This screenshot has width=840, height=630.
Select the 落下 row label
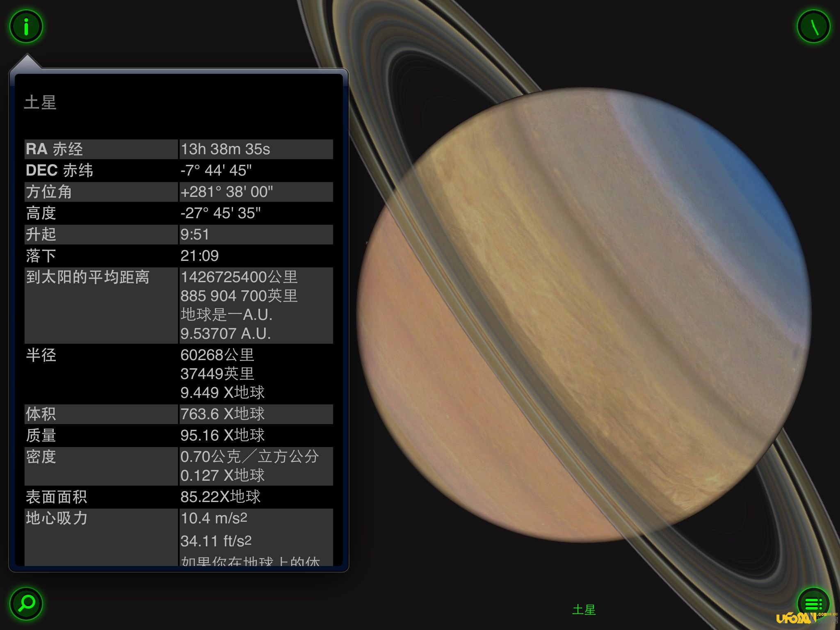pos(41,256)
